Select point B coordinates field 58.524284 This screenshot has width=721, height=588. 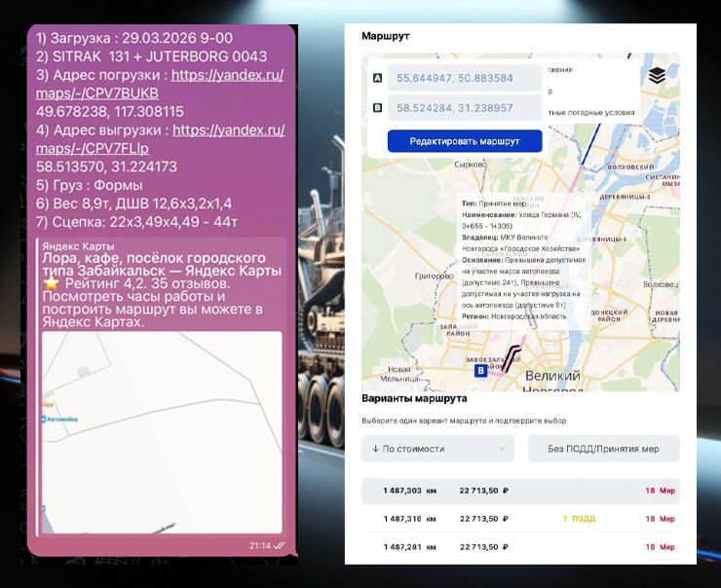pos(465,108)
